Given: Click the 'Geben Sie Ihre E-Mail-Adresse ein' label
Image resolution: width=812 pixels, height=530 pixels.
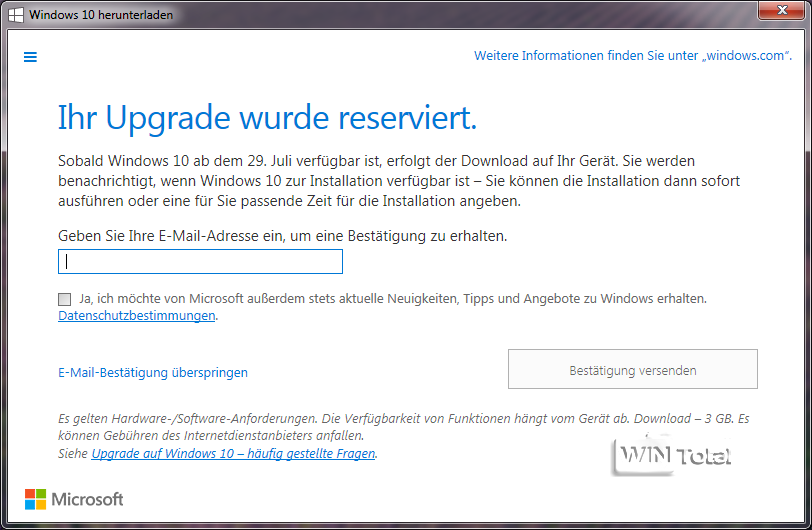Looking at the screenshot, I should (x=282, y=236).
